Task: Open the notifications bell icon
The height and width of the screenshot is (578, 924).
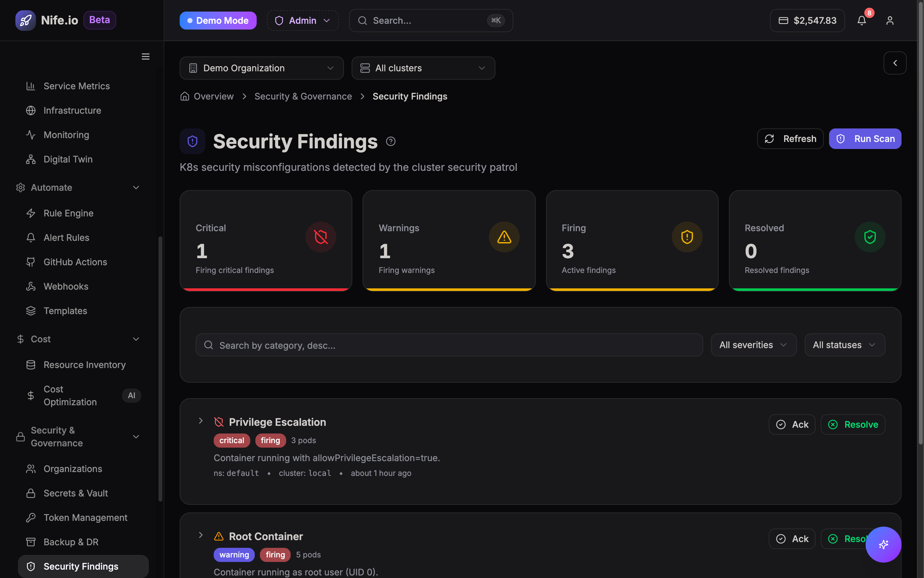Action: (861, 21)
